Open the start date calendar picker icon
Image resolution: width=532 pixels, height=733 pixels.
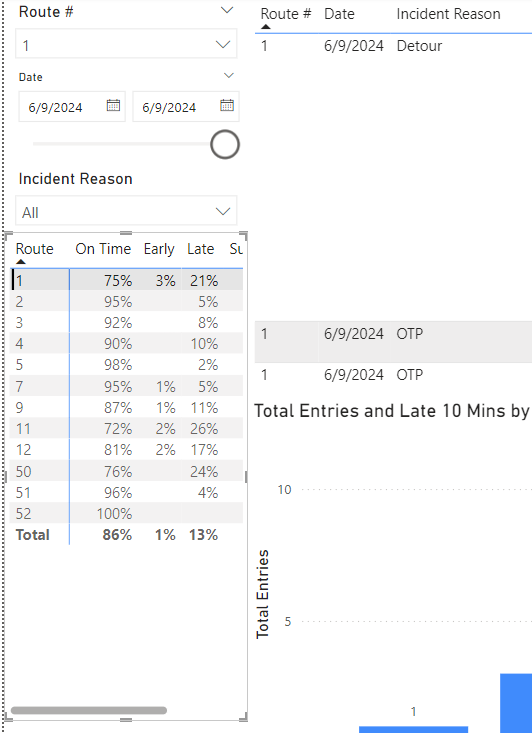[x=113, y=105]
